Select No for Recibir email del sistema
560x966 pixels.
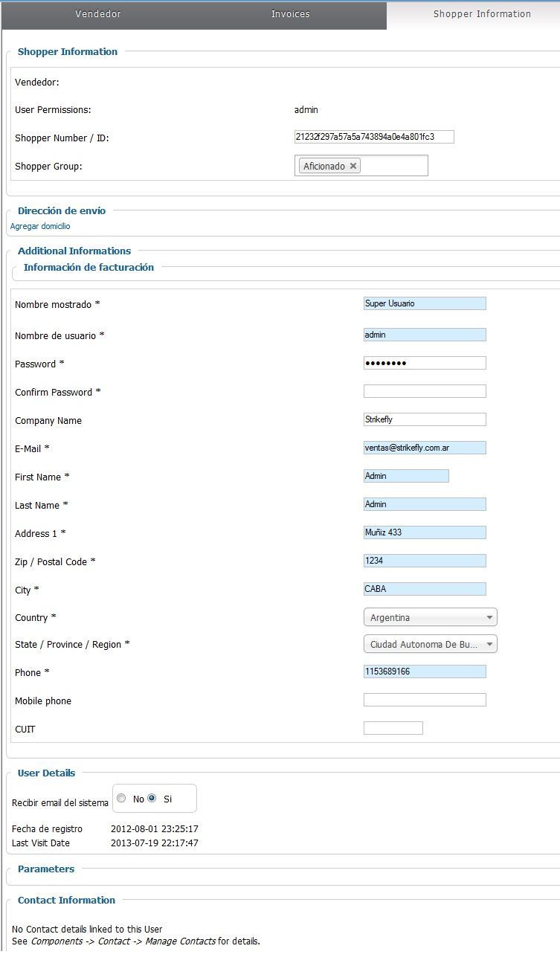121,798
